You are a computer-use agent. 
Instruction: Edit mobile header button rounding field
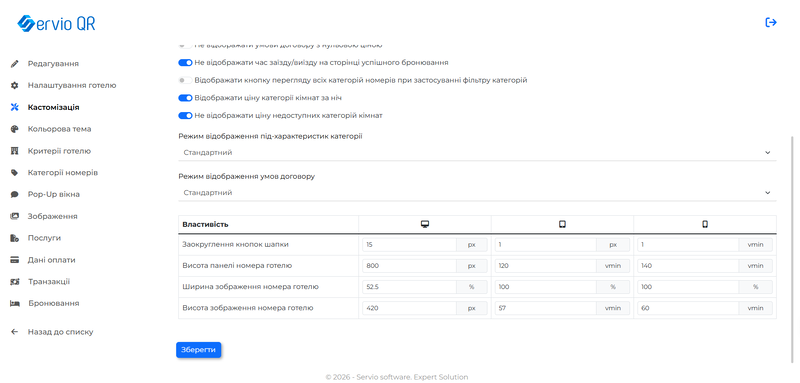click(688, 245)
